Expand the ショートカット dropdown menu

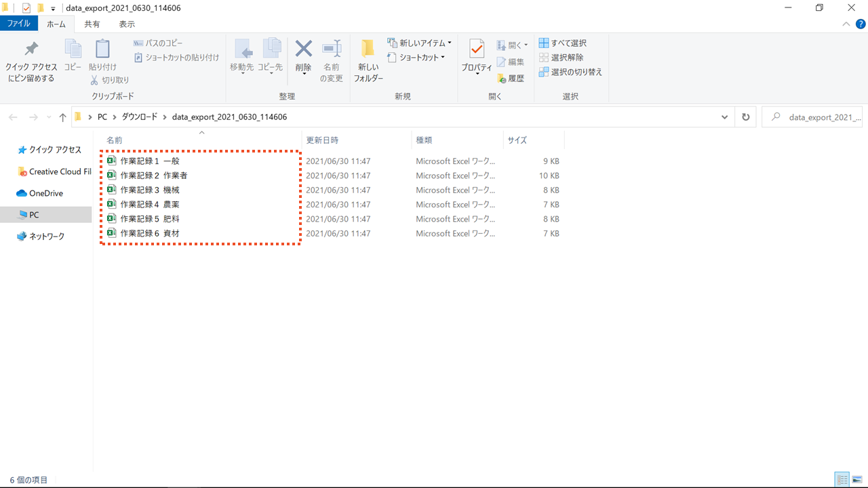click(443, 58)
